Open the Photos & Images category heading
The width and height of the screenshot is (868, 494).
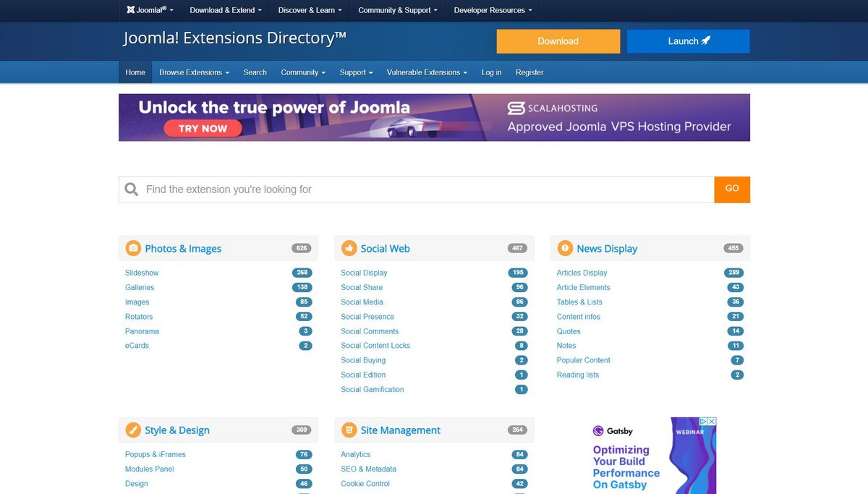point(183,248)
